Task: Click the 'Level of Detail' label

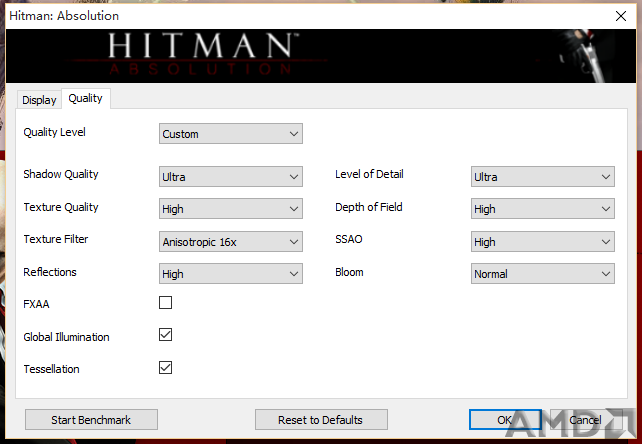Action: point(369,174)
